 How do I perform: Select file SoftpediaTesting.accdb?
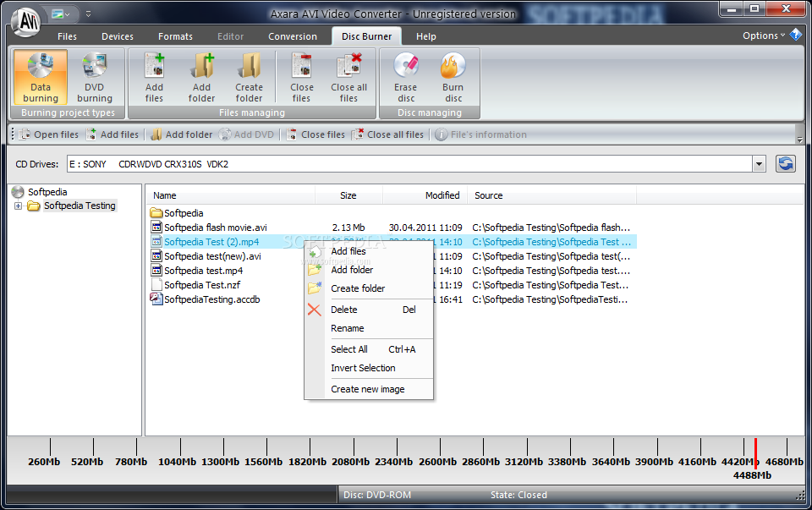(x=211, y=299)
